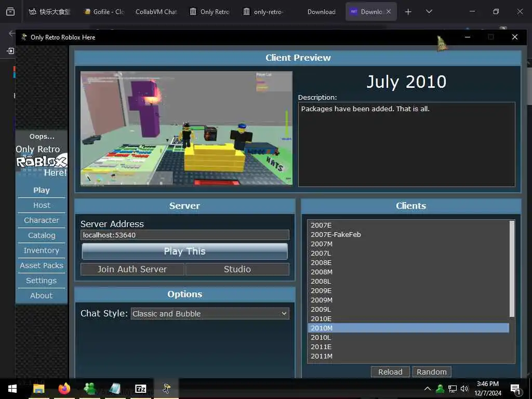The width and height of the screenshot is (532, 399).
Task: Open the notification center icon
Action: [x=515, y=389]
